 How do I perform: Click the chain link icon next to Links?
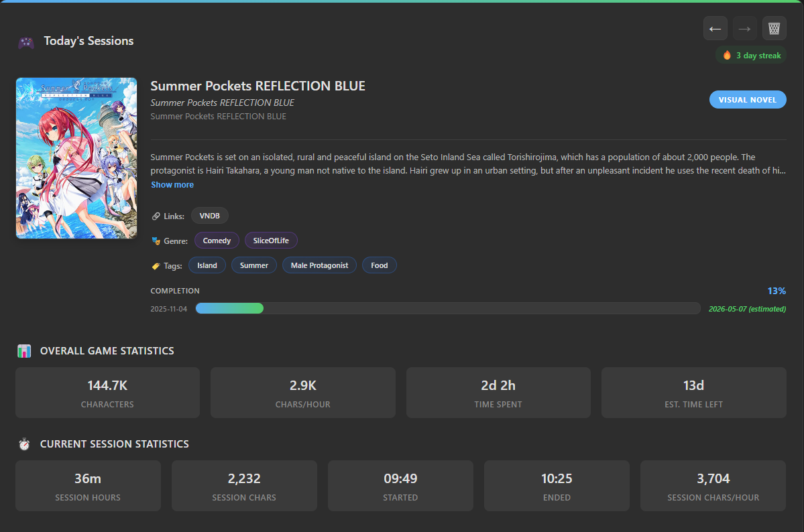pos(156,216)
